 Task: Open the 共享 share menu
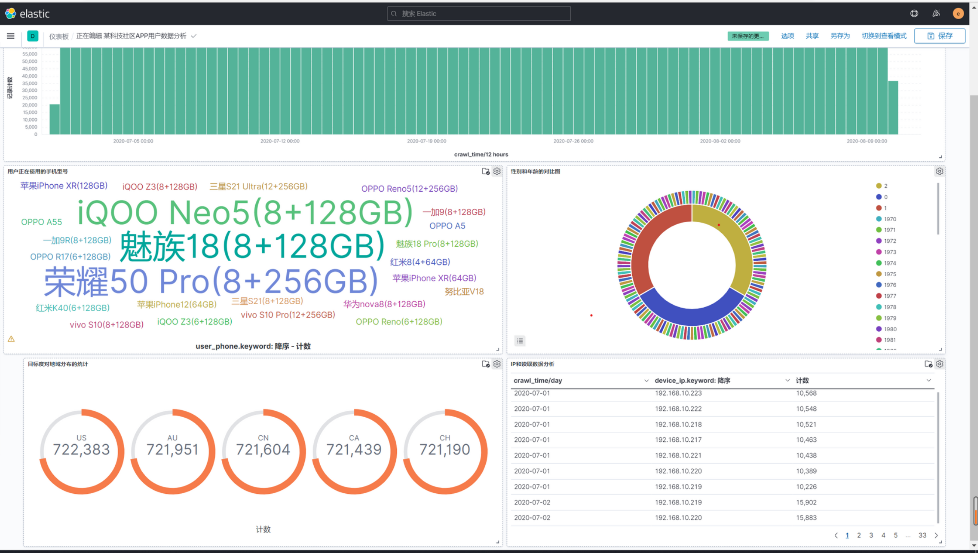pyautogui.click(x=813, y=36)
